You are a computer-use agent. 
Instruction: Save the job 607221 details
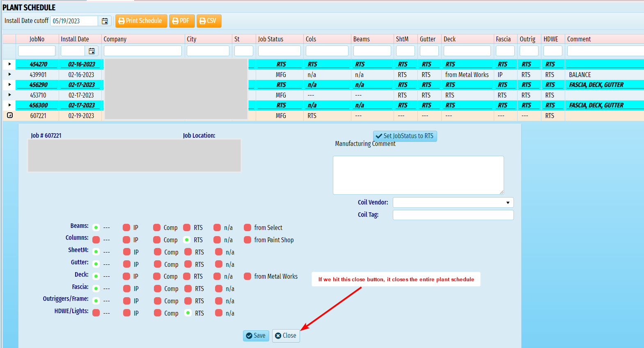(x=256, y=336)
